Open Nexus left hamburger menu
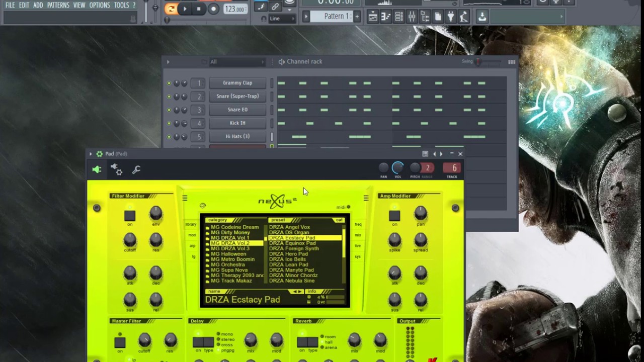The image size is (644, 362). click(185, 198)
